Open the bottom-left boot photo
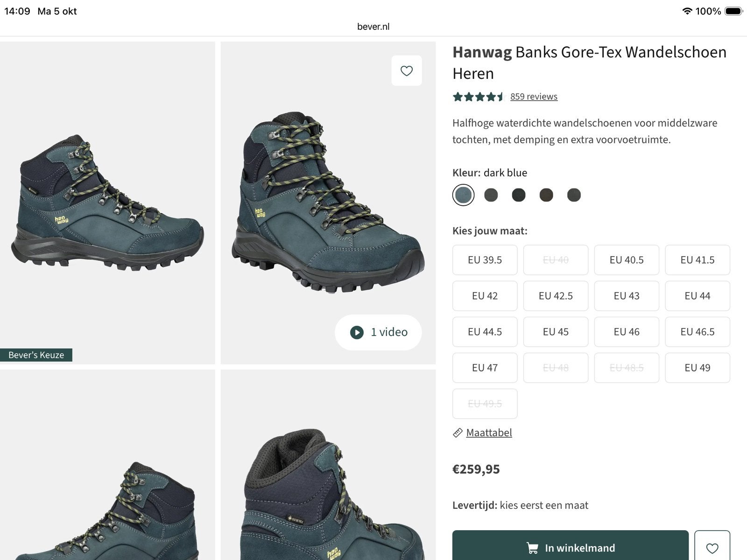Viewport: 747px width, 560px height. pyautogui.click(x=107, y=465)
